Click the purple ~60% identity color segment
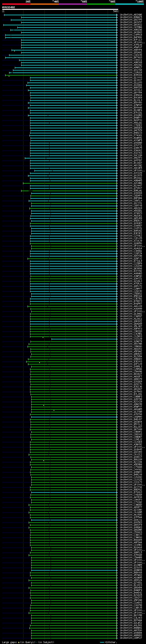Image resolution: width=146 pixels, height=644 pixels. (x=73, y=4)
